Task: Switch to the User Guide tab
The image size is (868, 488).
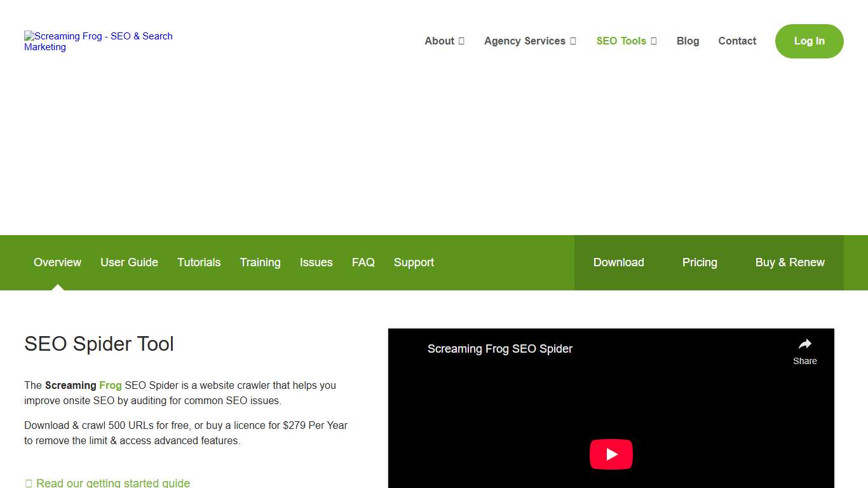Action: coord(129,262)
